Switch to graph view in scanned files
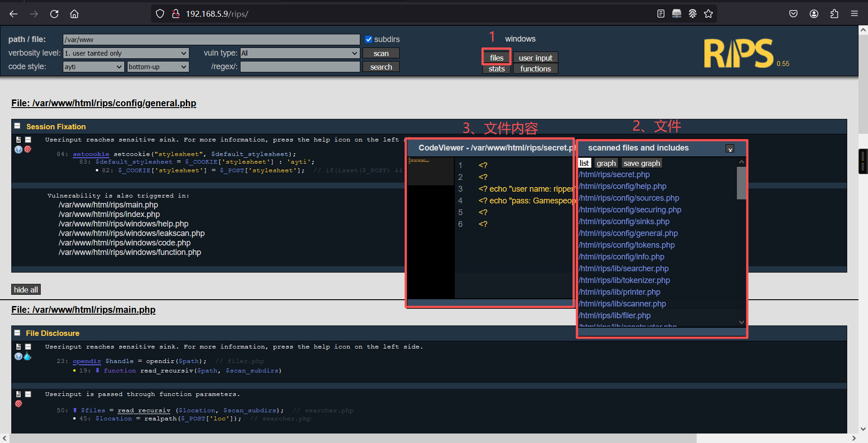868x443 pixels. [x=606, y=163]
